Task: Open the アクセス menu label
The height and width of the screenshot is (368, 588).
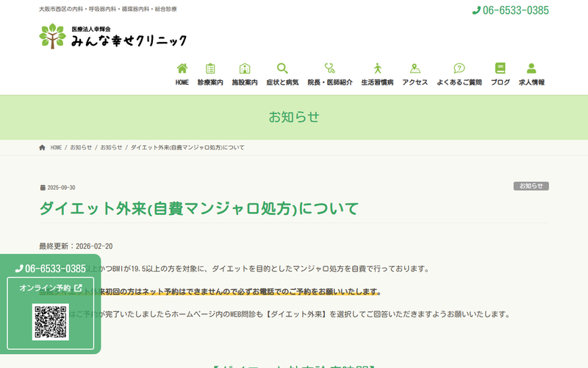Action: pos(415,82)
